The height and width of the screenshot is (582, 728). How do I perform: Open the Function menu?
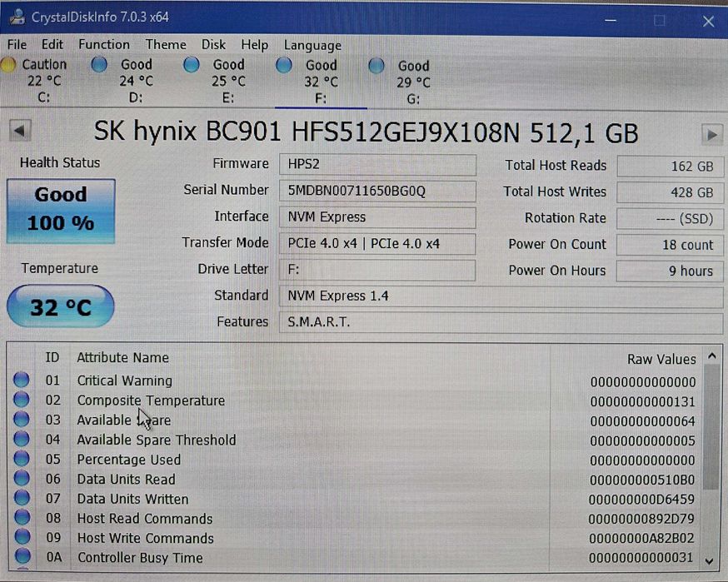pos(104,45)
